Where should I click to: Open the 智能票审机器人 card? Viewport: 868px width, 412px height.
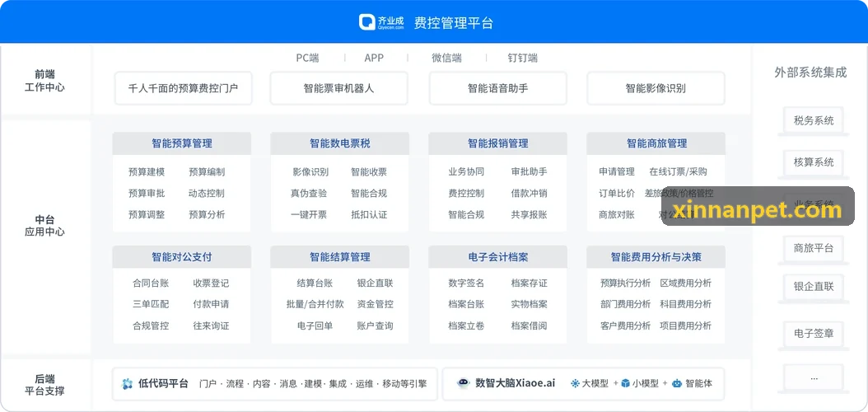pyautogui.click(x=338, y=88)
